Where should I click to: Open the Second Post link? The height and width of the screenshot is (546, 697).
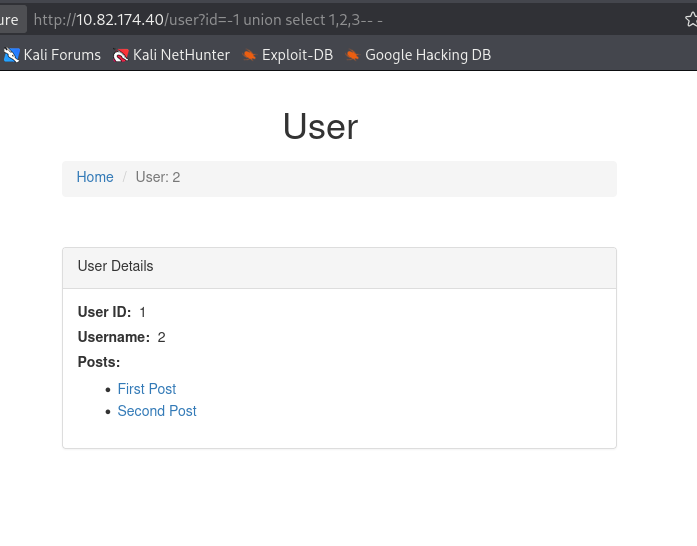157,411
